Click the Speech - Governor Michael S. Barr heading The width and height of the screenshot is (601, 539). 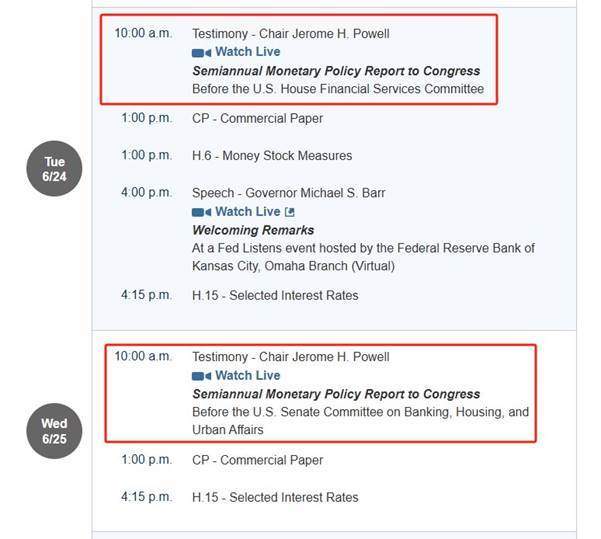click(288, 192)
